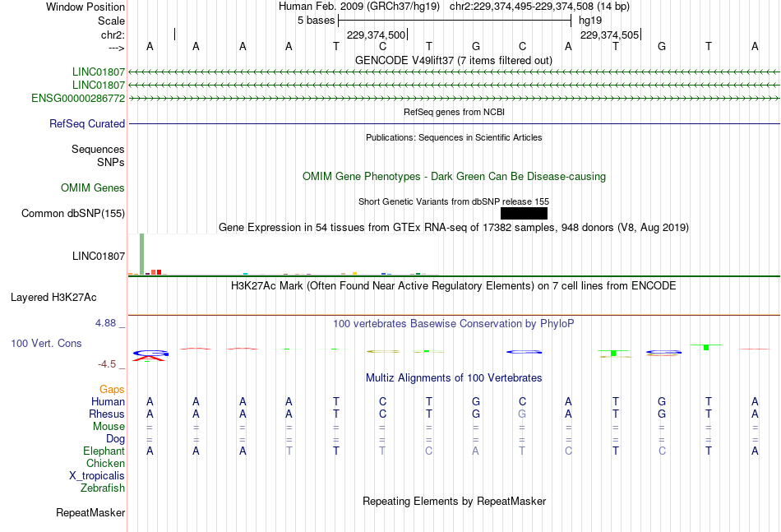Open Gene Expression in 54 tissues GTEx title
Image resolution: width=781 pixels, height=532 pixels.
point(454,227)
